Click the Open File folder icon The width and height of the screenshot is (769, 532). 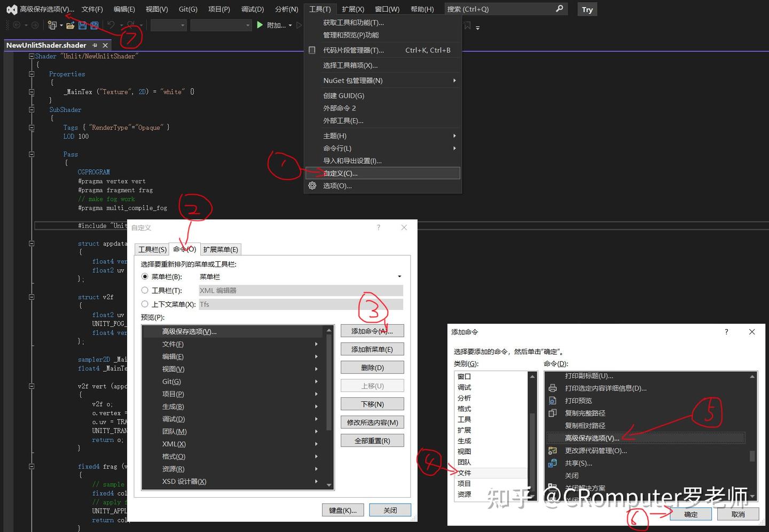tap(70, 25)
